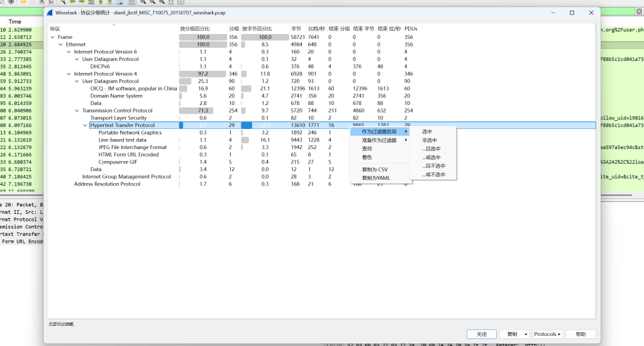Choose 选中 from the filter submenu

pos(427,131)
